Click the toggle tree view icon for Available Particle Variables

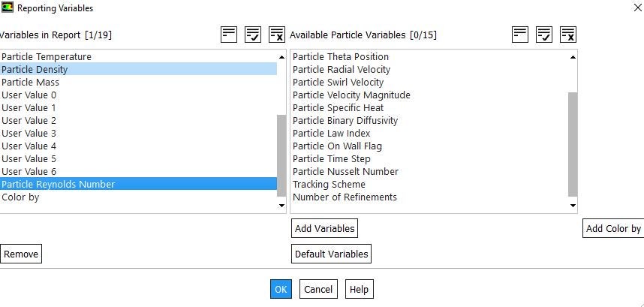pyautogui.click(x=520, y=35)
